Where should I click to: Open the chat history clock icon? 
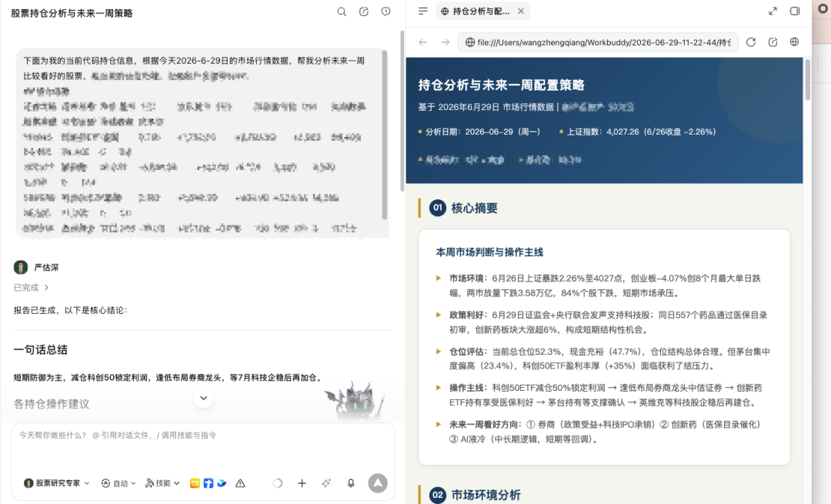click(385, 12)
